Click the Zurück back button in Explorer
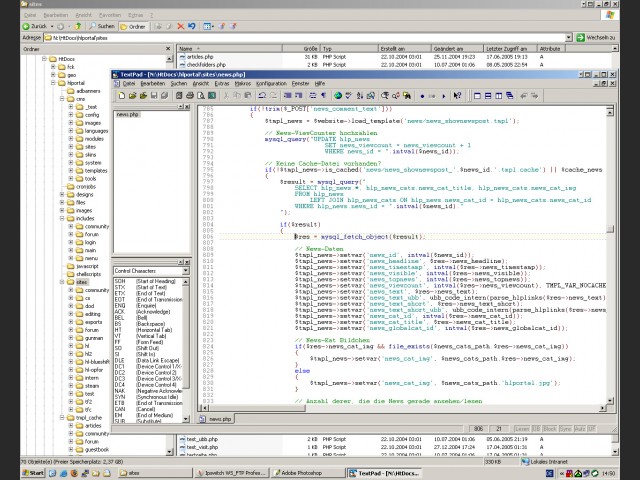The height and width of the screenshot is (480, 640). (x=35, y=27)
